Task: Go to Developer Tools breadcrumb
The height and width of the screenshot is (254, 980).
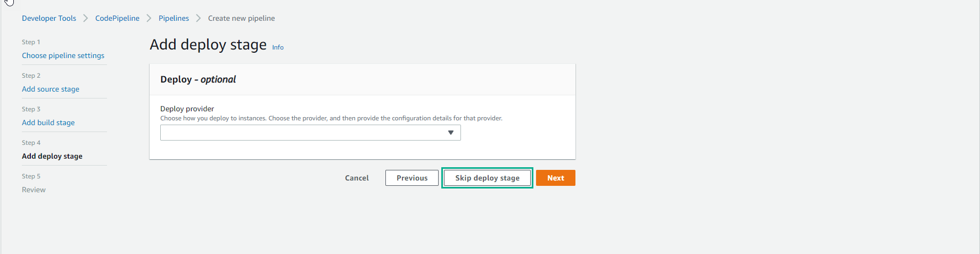Action: (49, 18)
